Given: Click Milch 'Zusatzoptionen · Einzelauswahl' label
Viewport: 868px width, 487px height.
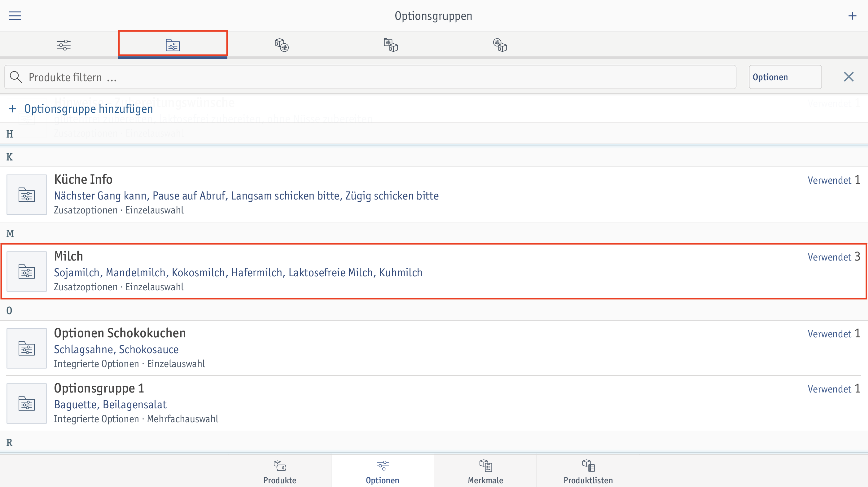Looking at the screenshot, I should 119,287.
